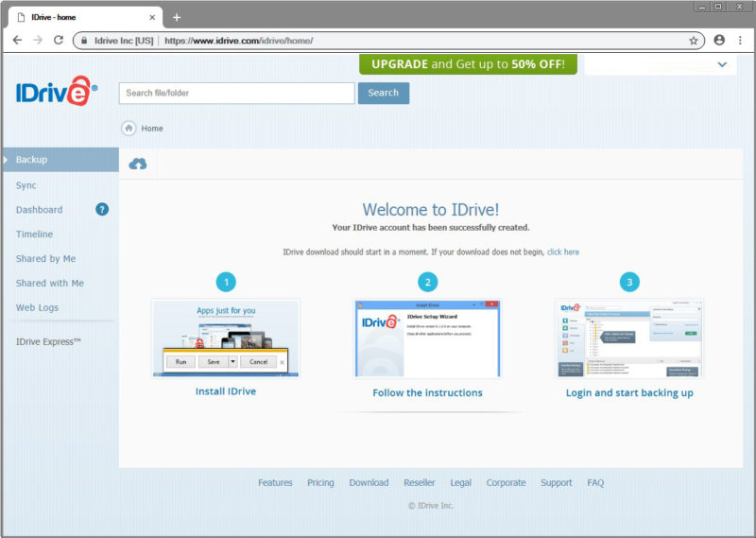Click the UPGRADE 50% OFF banner
The image size is (756, 538).
468,64
